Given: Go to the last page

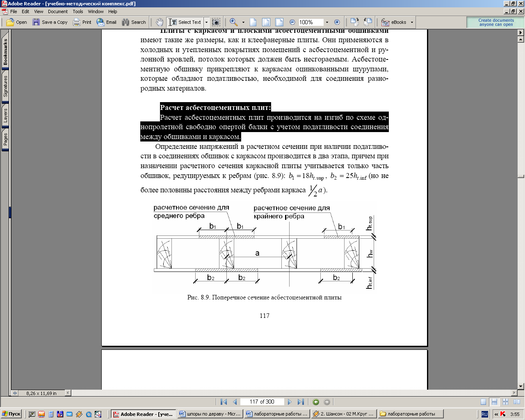Looking at the screenshot, I should (x=301, y=402).
